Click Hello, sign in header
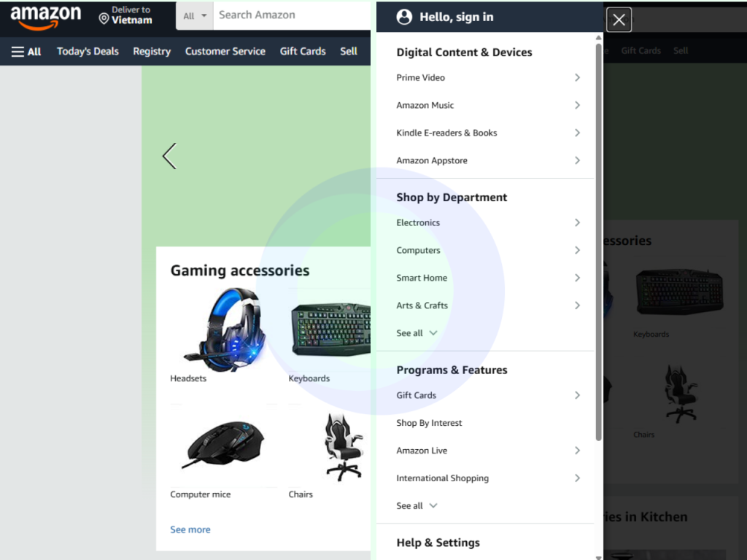747x560 pixels. (x=457, y=17)
